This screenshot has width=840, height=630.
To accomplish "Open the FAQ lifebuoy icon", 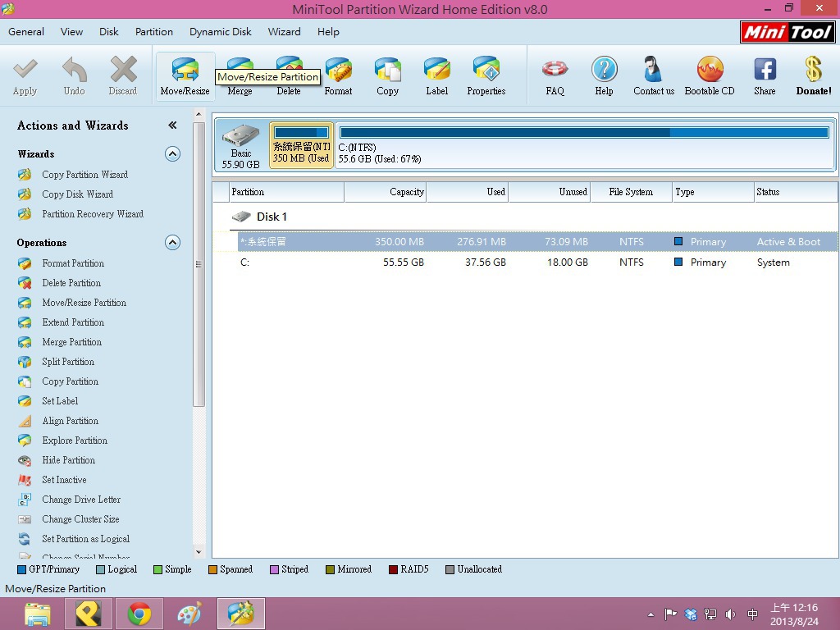I will click(x=555, y=70).
